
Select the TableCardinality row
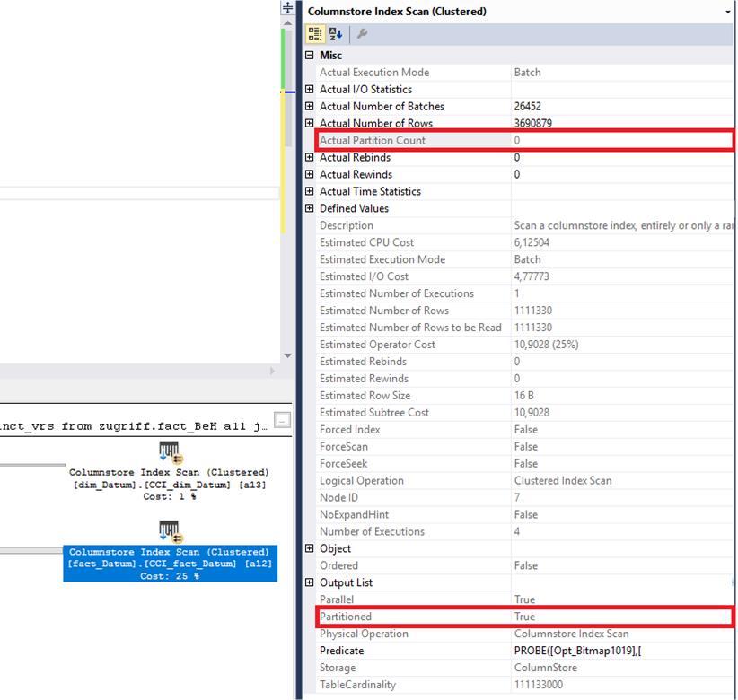(x=525, y=685)
